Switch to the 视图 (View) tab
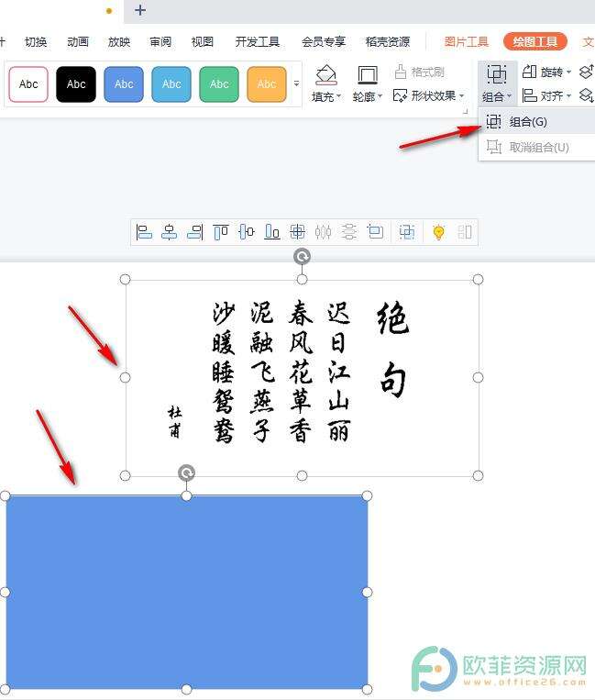 tap(202, 42)
